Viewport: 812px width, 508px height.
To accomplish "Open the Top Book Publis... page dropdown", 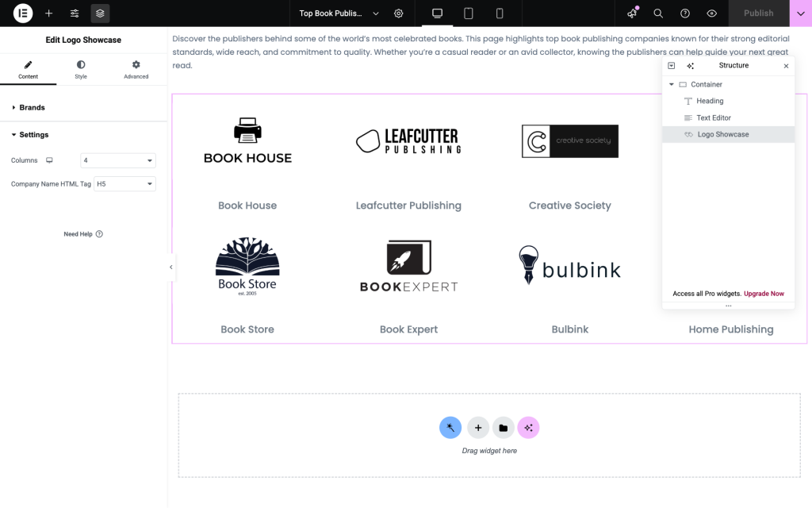I will (339, 13).
